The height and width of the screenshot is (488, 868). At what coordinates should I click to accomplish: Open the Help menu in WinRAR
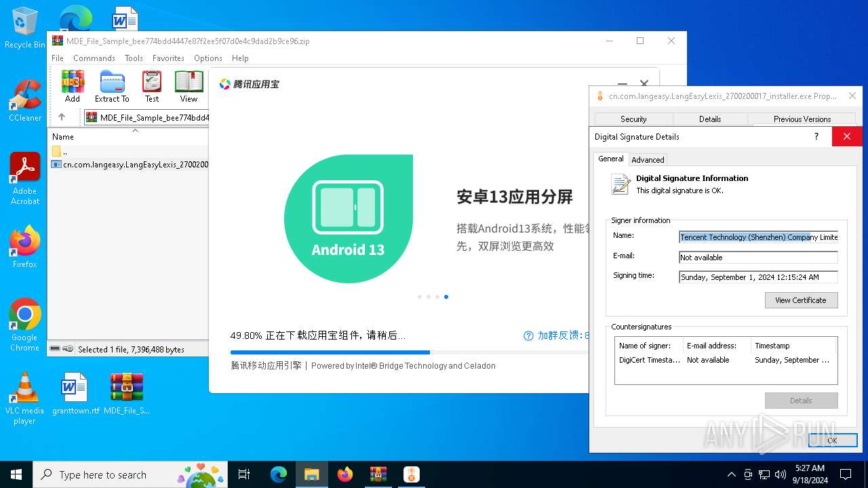(x=240, y=58)
